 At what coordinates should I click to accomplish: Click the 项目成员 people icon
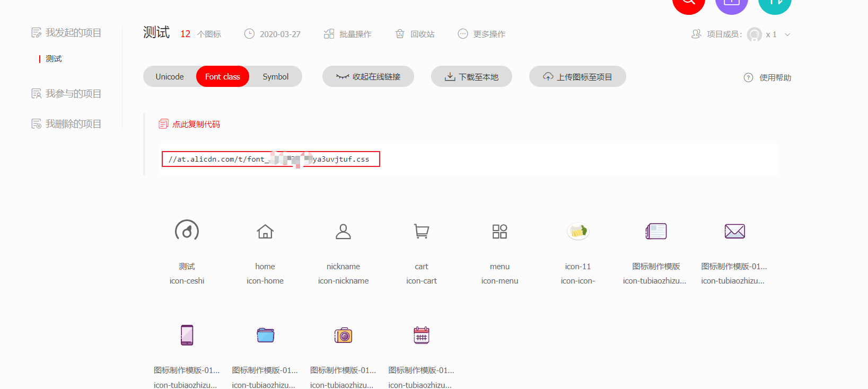click(696, 34)
